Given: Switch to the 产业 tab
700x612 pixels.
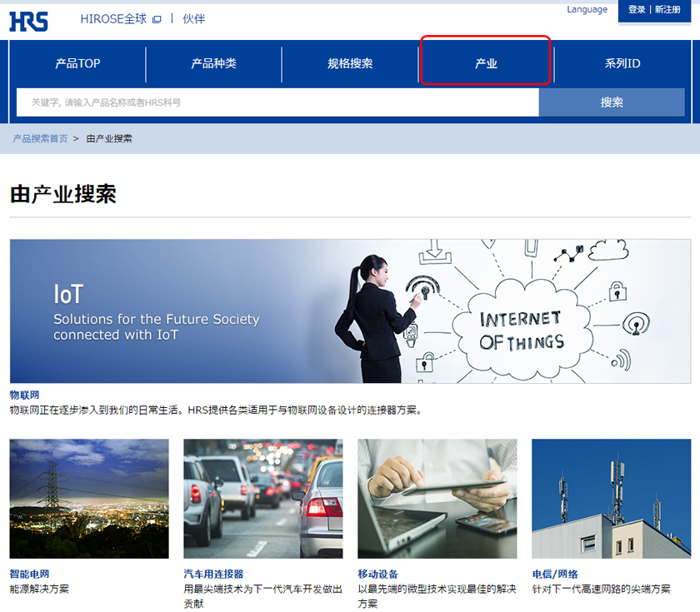Looking at the screenshot, I should [486, 63].
